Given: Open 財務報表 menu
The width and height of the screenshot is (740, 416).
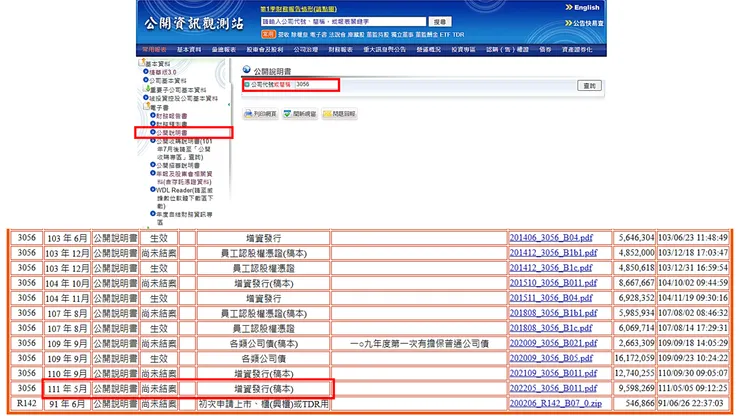Looking at the screenshot, I should pos(341,49).
